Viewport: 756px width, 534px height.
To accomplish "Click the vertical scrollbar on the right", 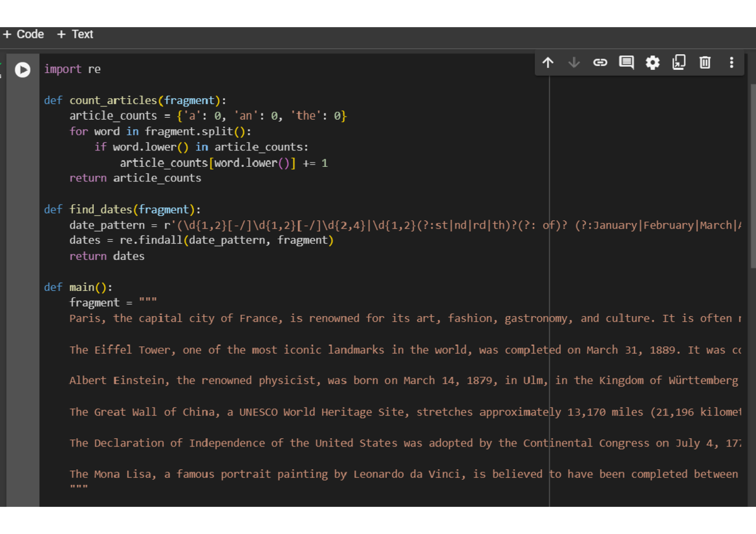I will click(752, 176).
